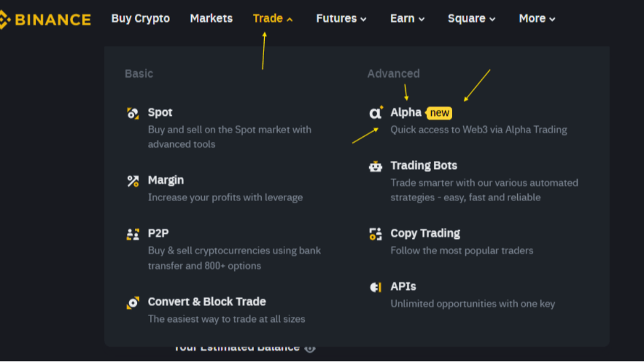Click the Spot trading icon
644x362 pixels.
click(x=133, y=113)
